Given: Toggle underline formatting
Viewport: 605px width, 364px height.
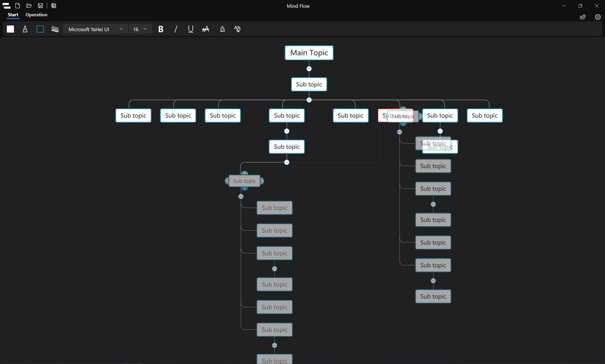Looking at the screenshot, I should pyautogui.click(x=190, y=29).
